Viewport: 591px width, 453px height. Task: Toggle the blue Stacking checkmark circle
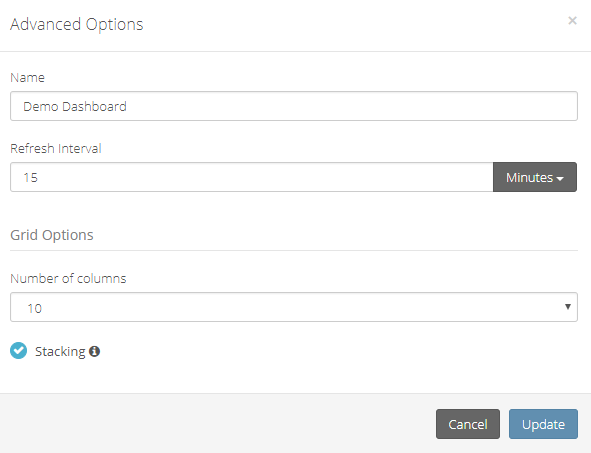coord(18,350)
